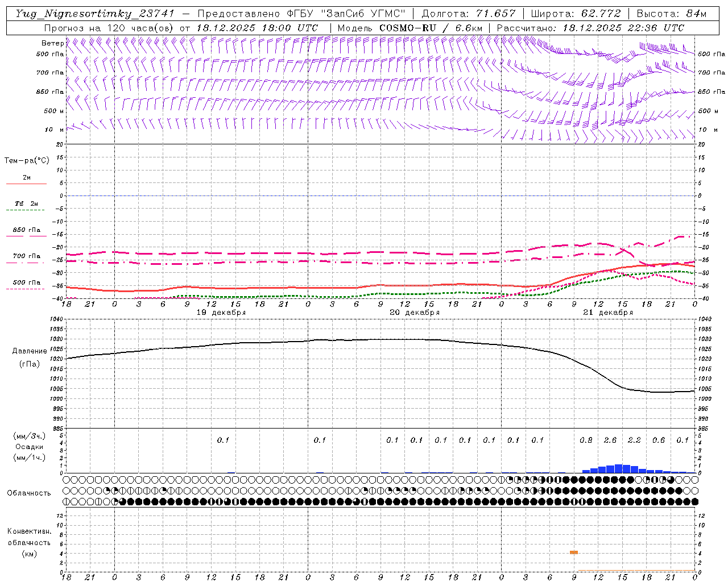728x582 pixels.
Task: Click the Конвективн. облачность label
Action: tap(29, 537)
